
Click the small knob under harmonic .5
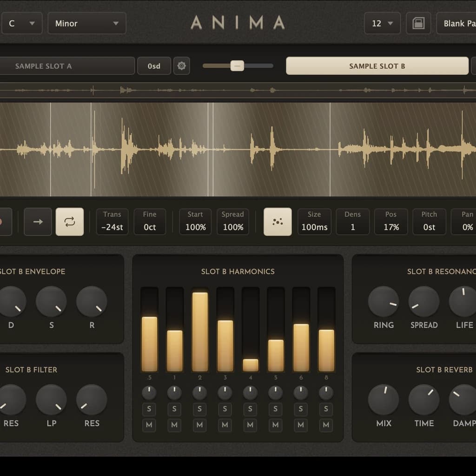[x=149, y=392]
